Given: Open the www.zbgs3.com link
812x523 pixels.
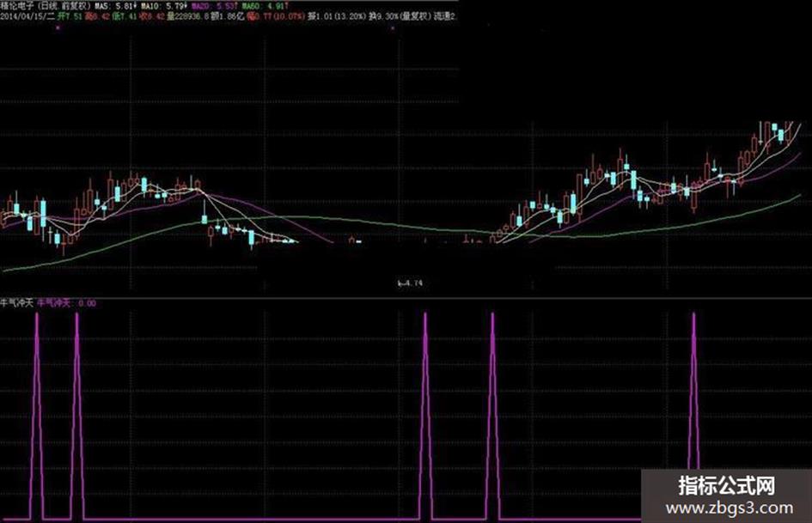Looking at the screenshot, I should coord(729,508).
